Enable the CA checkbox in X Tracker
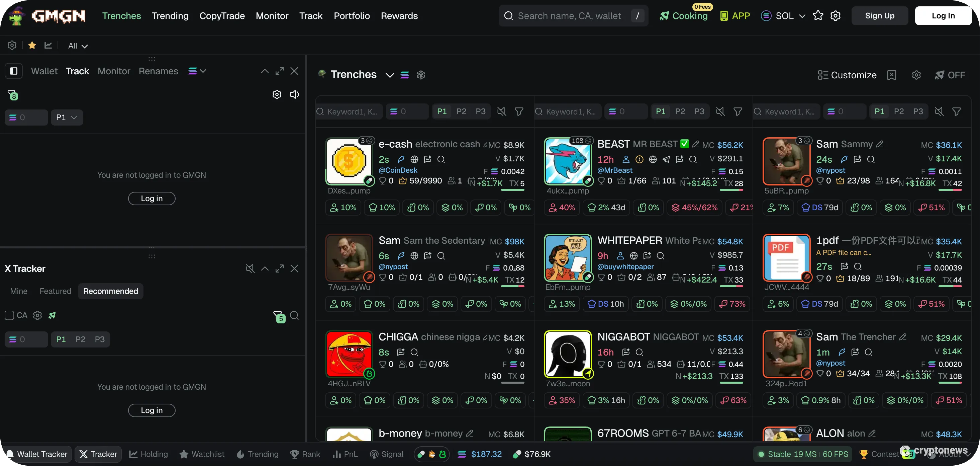The height and width of the screenshot is (466, 980). [x=9, y=315]
